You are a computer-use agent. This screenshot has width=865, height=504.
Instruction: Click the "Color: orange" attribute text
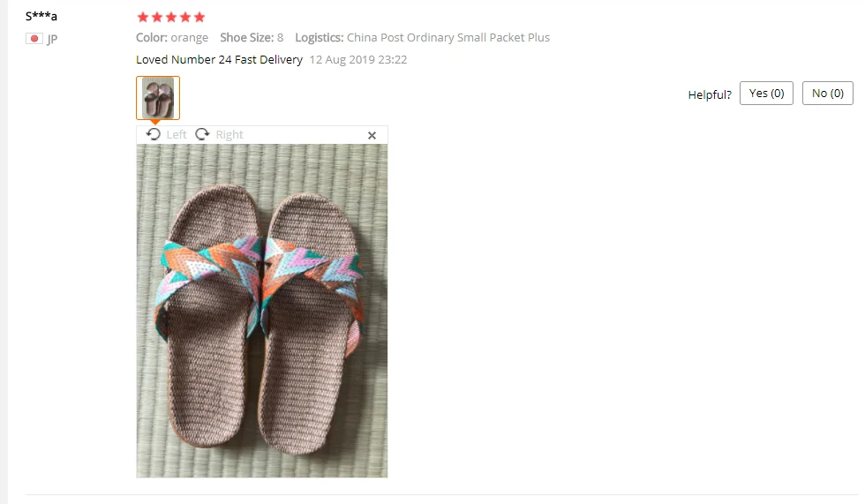(172, 37)
